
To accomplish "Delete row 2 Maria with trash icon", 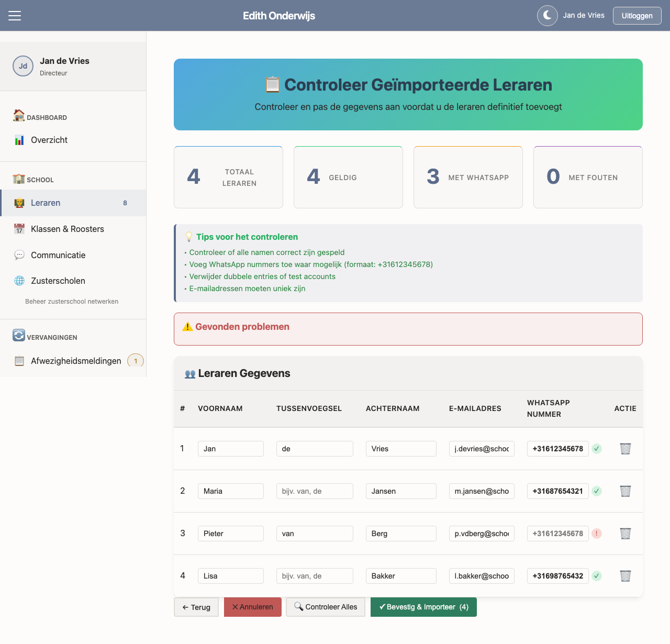I will point(626,491).
